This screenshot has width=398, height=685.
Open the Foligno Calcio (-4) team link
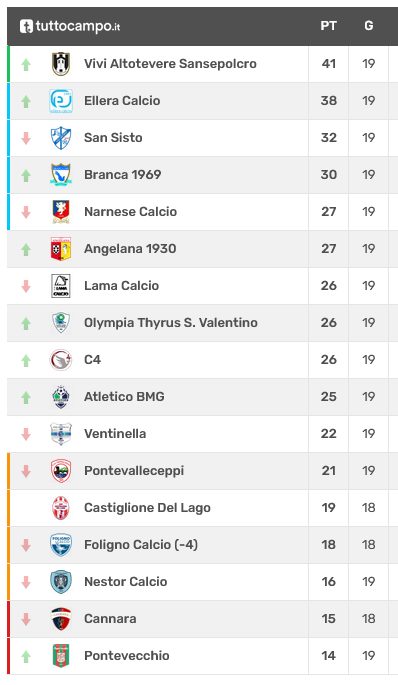pos(141,545)
